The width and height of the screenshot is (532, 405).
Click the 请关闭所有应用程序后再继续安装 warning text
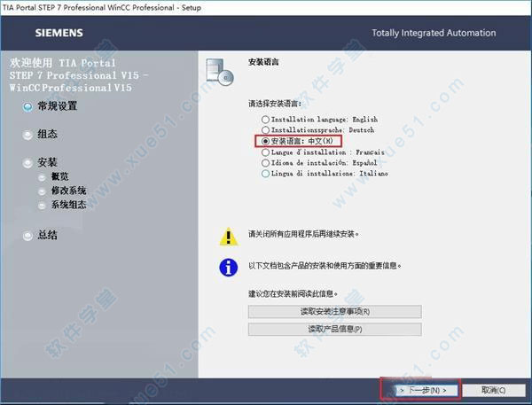[x=303, y=234]
